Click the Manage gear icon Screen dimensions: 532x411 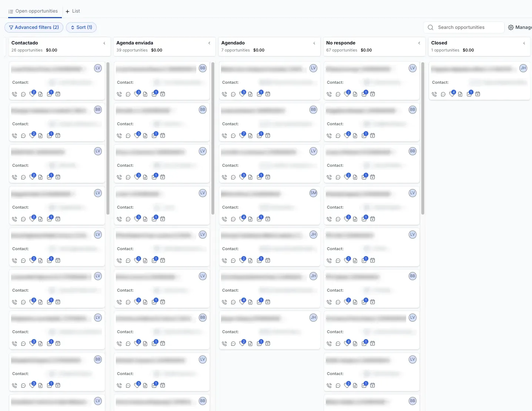point(511,27)
